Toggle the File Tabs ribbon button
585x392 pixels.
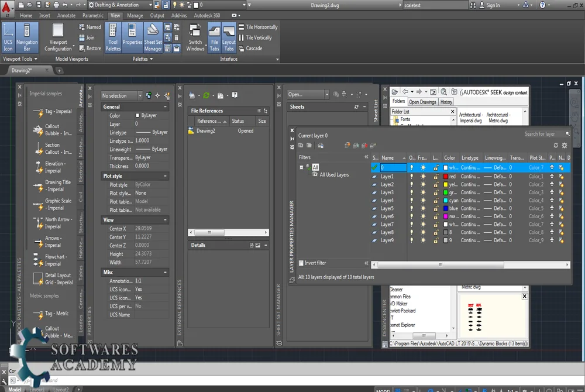(214, 37)
